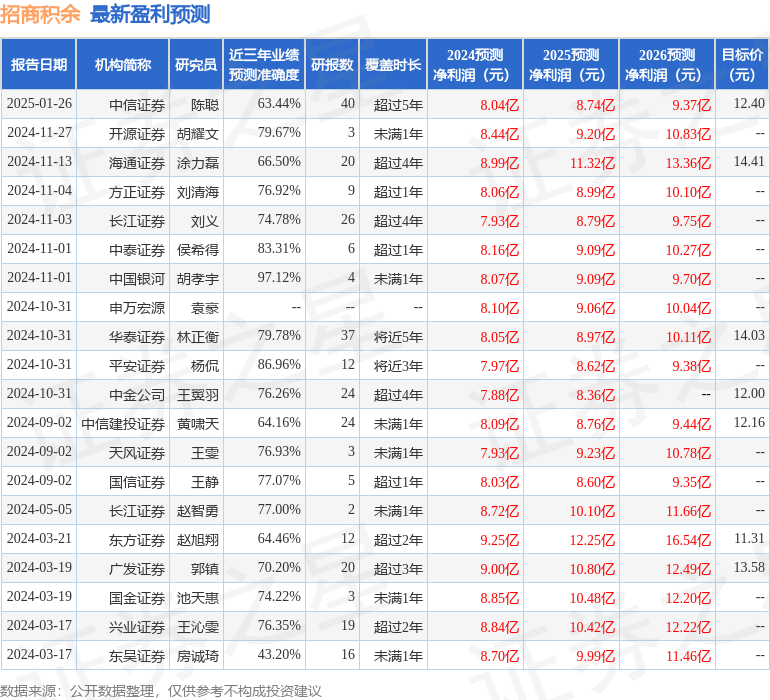Image resolution: width=770 pixels, height=700 pixels.
Task: Click the 研究员 column header
Action: (196, 65)
